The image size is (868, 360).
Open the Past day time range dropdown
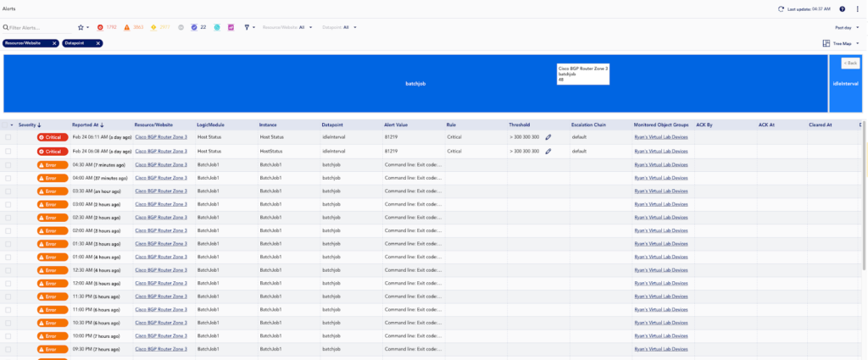click(847, 27)
